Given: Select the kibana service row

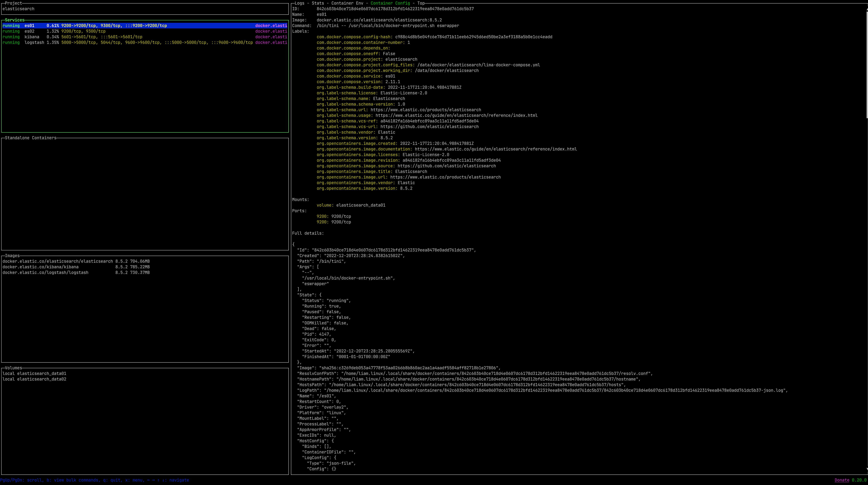Looking at the screenshot, I should [145, 37].
